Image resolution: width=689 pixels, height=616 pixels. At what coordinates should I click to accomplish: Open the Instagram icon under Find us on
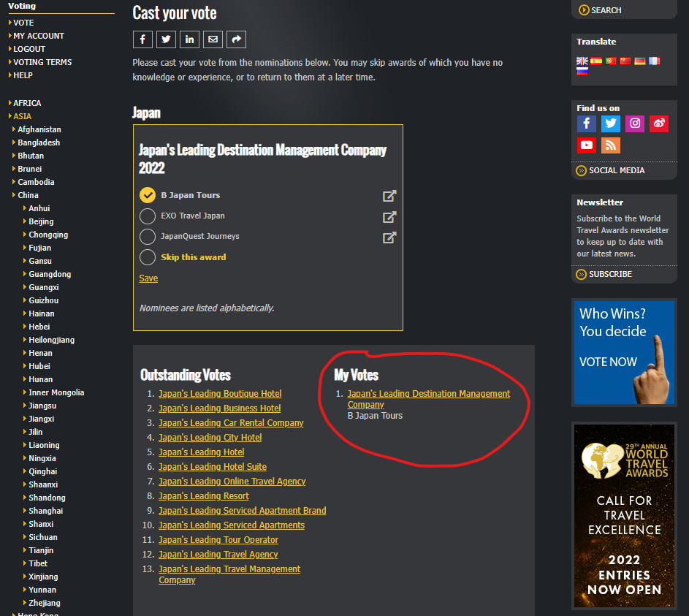pyautogui.click(x=635, y=123)
